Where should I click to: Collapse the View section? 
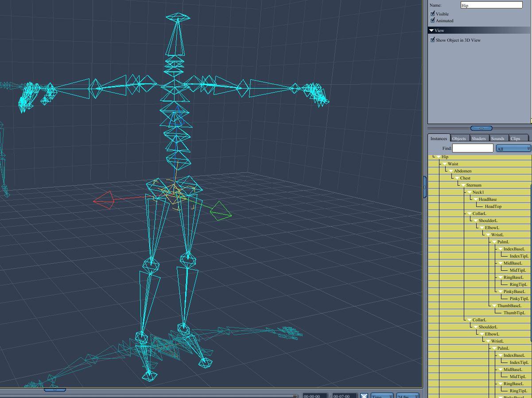(431, 31)
